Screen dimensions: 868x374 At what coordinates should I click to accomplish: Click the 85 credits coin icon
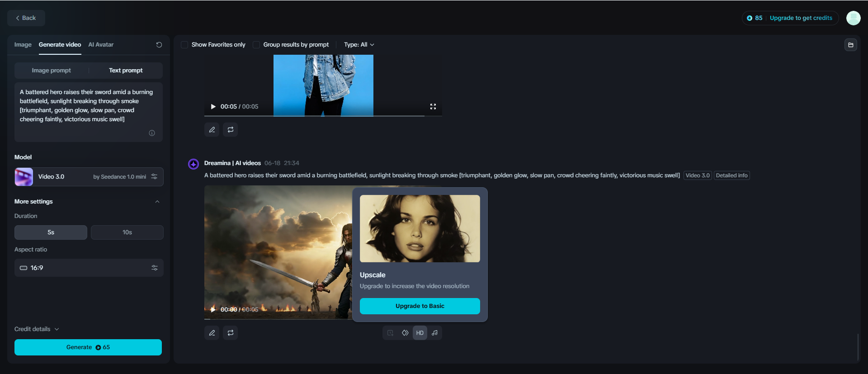750,18
